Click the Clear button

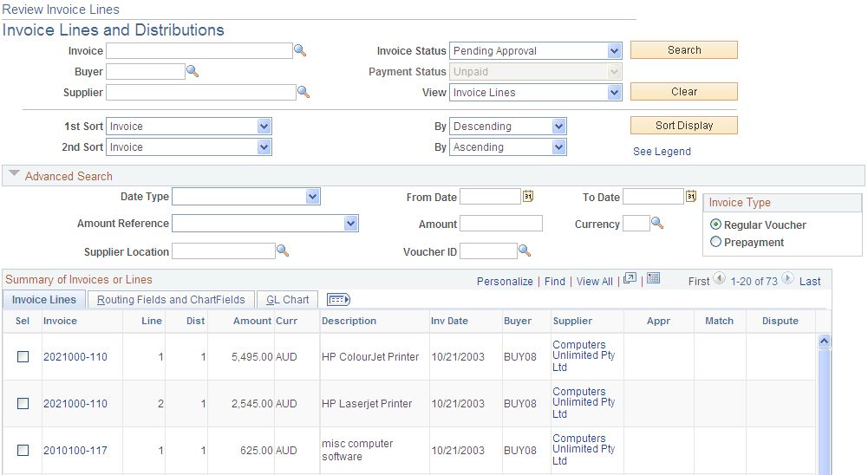point(683,92)
